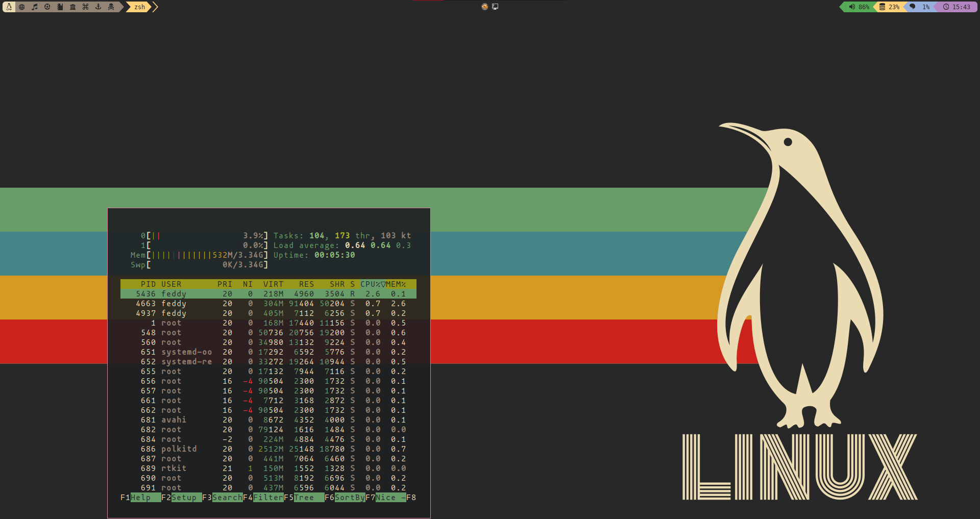The height and width of the screenshot is (519, 980).
Task: Select the root process with PID 1
Action: point(268,323)
